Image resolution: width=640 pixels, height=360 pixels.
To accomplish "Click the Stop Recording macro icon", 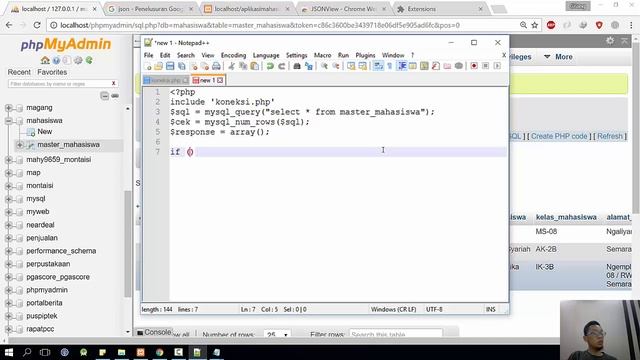I will click(485, 66).
